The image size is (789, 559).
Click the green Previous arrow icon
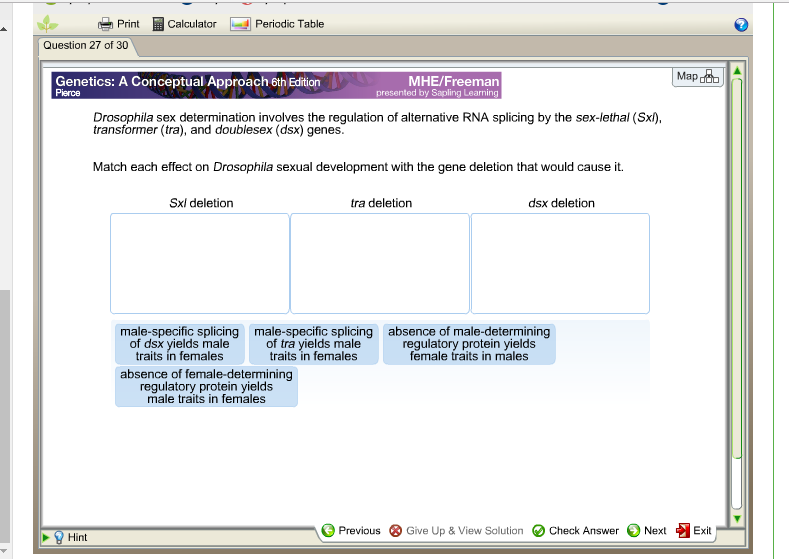click(x=328, y=530)
